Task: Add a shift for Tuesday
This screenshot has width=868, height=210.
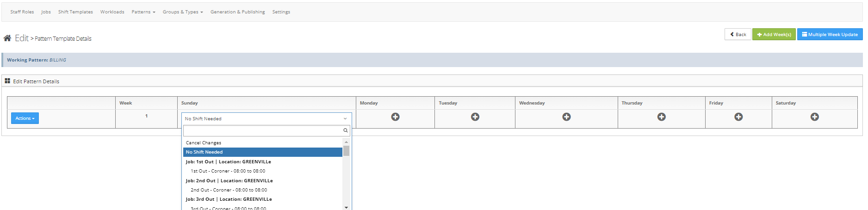Action: [x=475, y=117]
